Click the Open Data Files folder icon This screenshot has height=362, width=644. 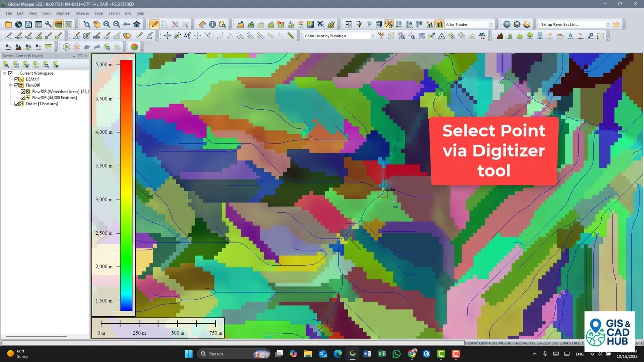pos(9,24)
